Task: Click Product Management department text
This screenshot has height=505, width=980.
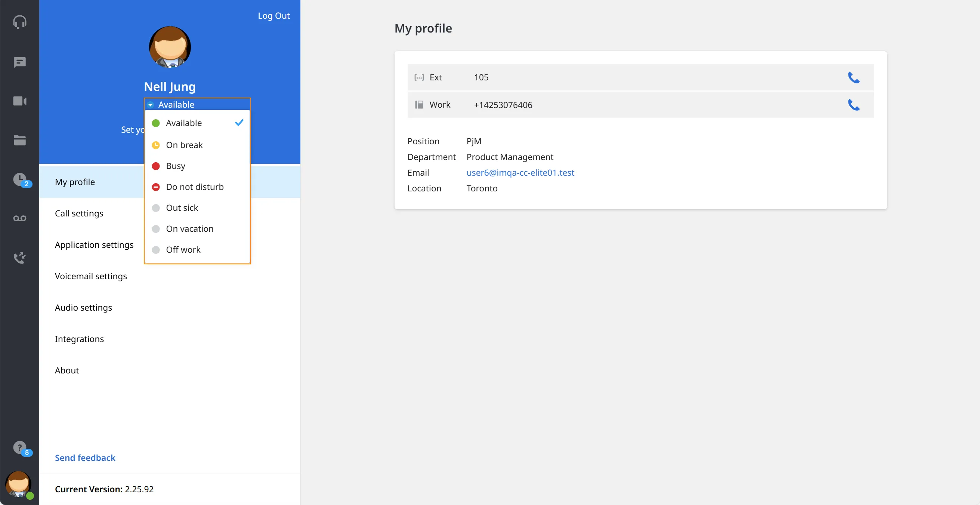Action: 510,157
